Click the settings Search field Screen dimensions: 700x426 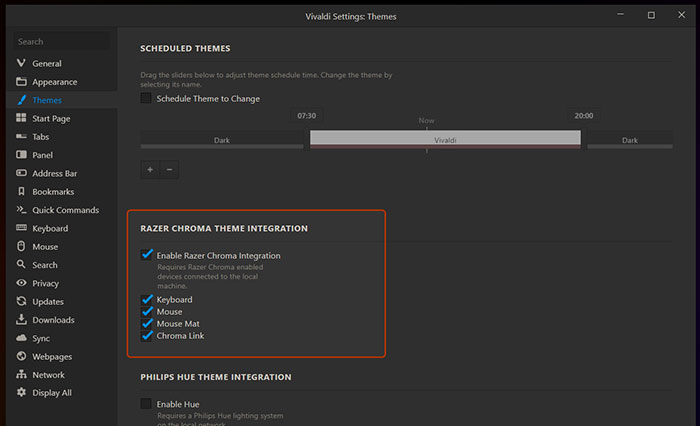(61, 42)
